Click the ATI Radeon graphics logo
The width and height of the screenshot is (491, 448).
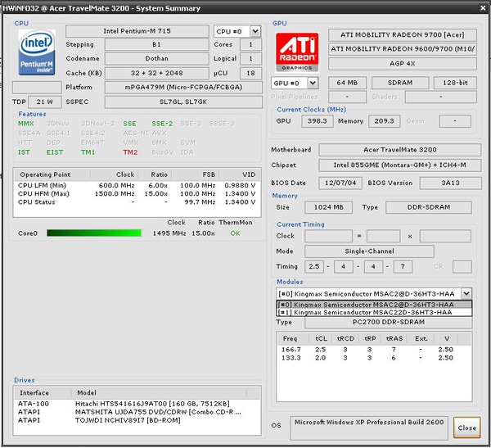297,52
